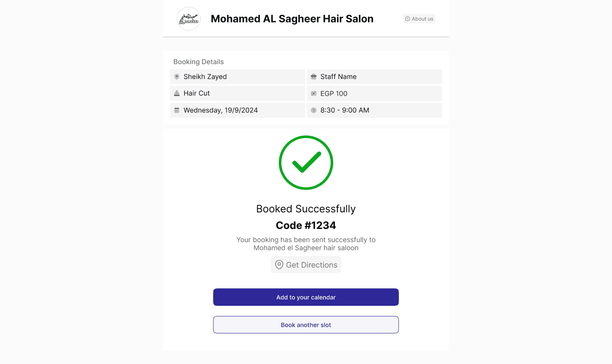Click the map pin icon in Get Directions
The image size is (612, 364).
[279, 265]
